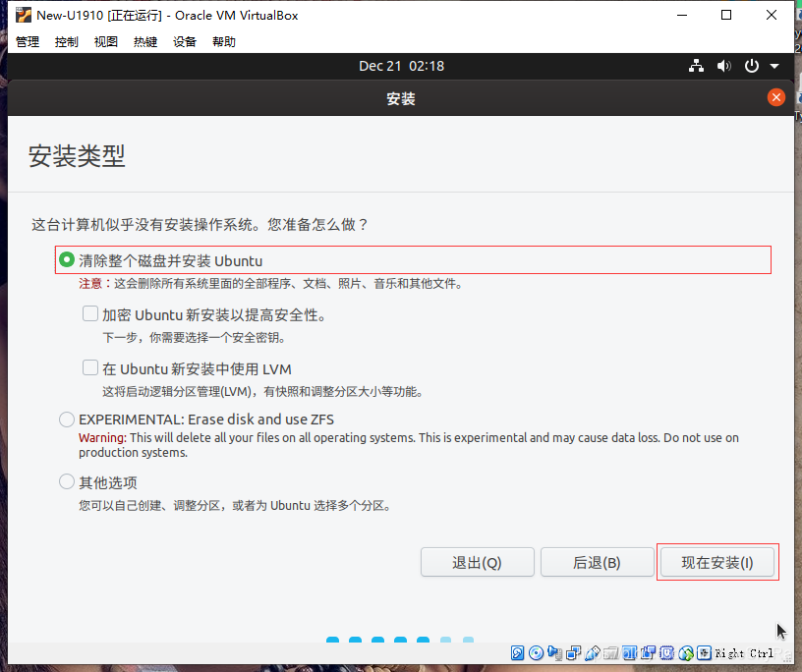Click the first installer progress dot

[x=332, y=640]
